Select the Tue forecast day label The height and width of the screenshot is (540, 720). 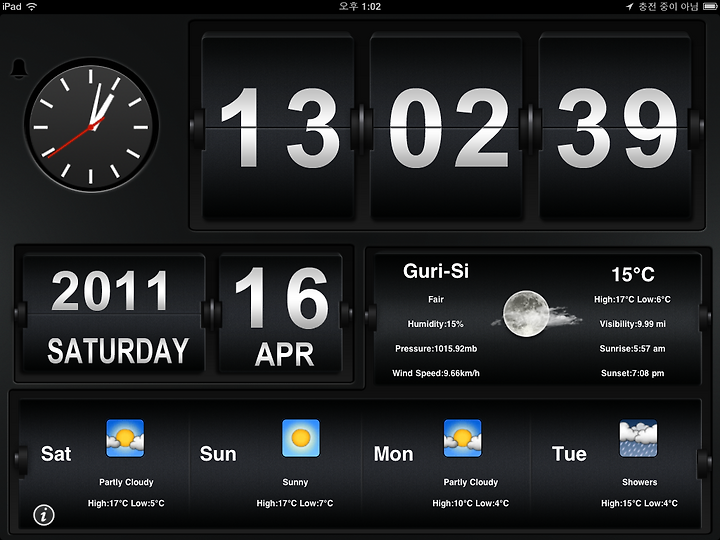569,454
